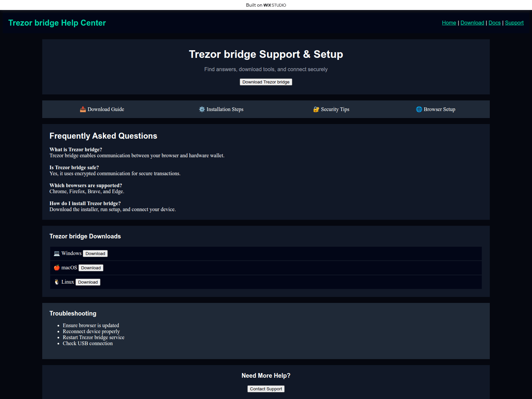Download the Windows installer

(x=95, y=254)
